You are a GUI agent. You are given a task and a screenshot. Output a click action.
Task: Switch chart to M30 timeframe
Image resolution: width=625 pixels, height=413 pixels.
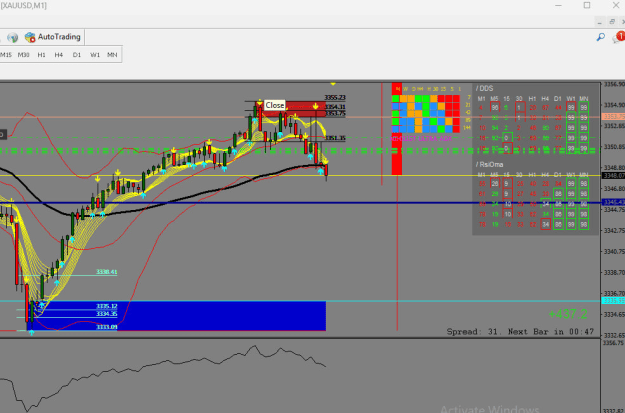(x=24, y=55)
